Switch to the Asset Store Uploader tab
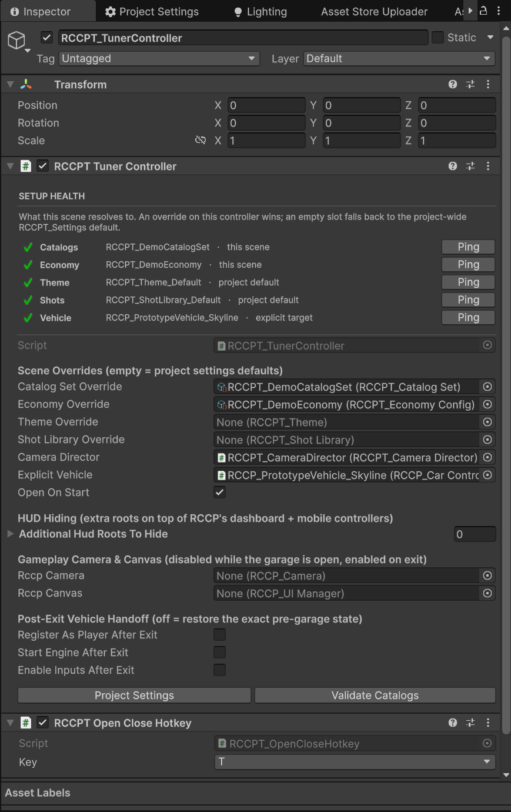 tap(374, 11)
